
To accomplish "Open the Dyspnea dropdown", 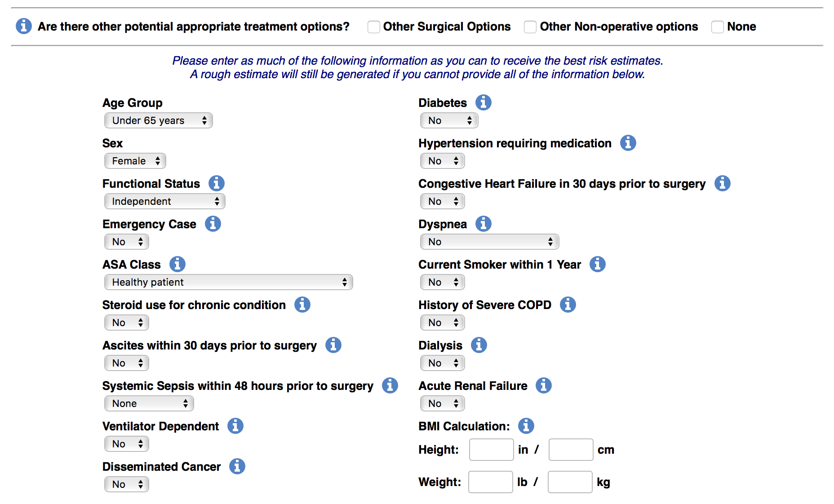I will (x=489, y=242).
